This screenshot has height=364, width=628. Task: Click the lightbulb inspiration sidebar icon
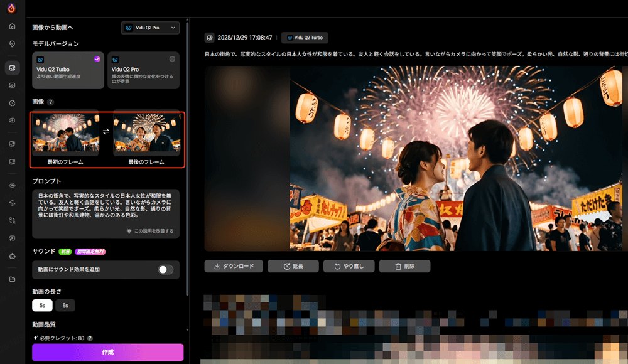pyautogui.click(x=12, y=44)
